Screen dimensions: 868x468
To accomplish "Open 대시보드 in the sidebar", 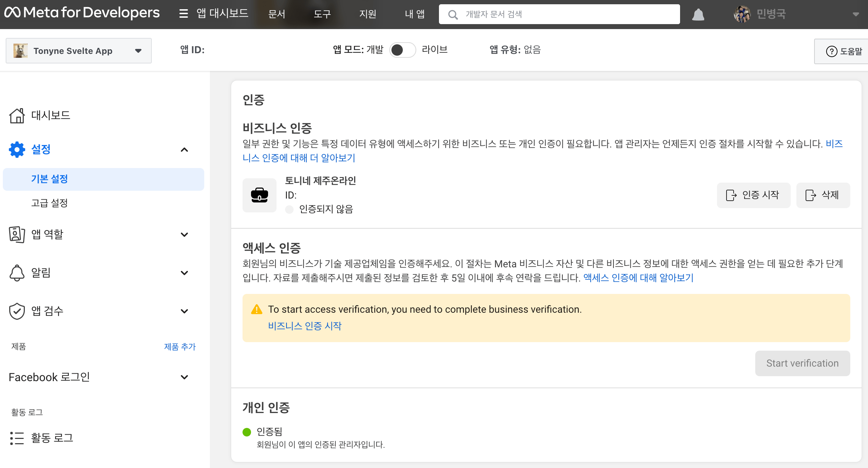I will pos(51,115).
